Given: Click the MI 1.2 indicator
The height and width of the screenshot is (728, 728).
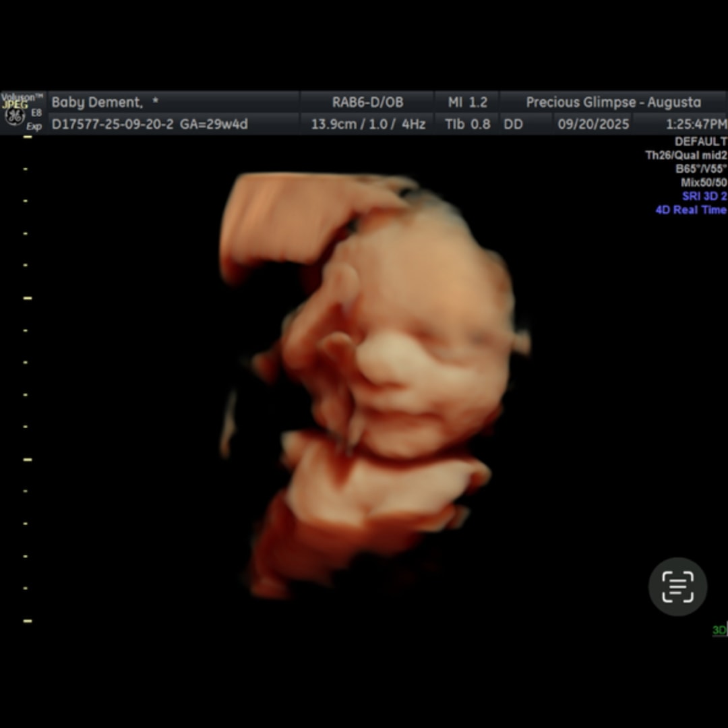Looking at the screenshot, I should [467, 102].
